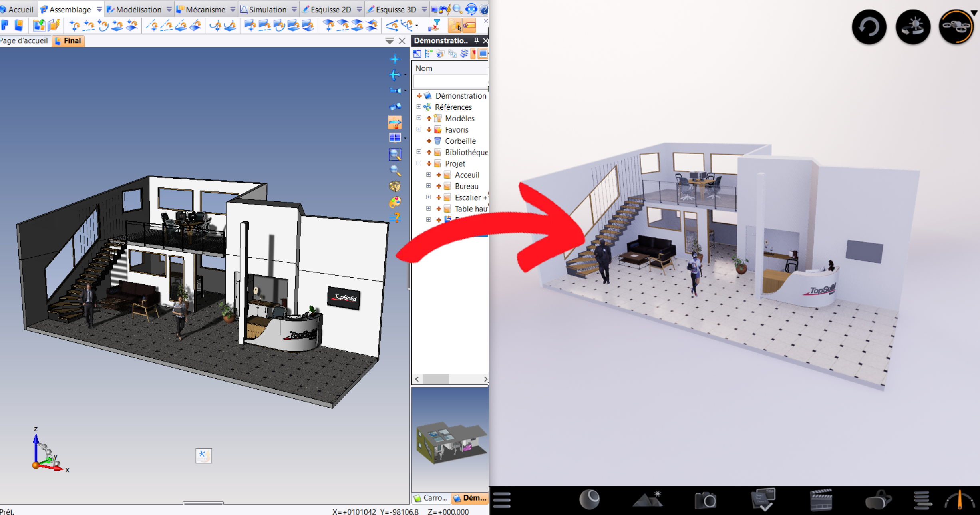Switch to the Carro... bottom panel tab

tap(431, 498)
